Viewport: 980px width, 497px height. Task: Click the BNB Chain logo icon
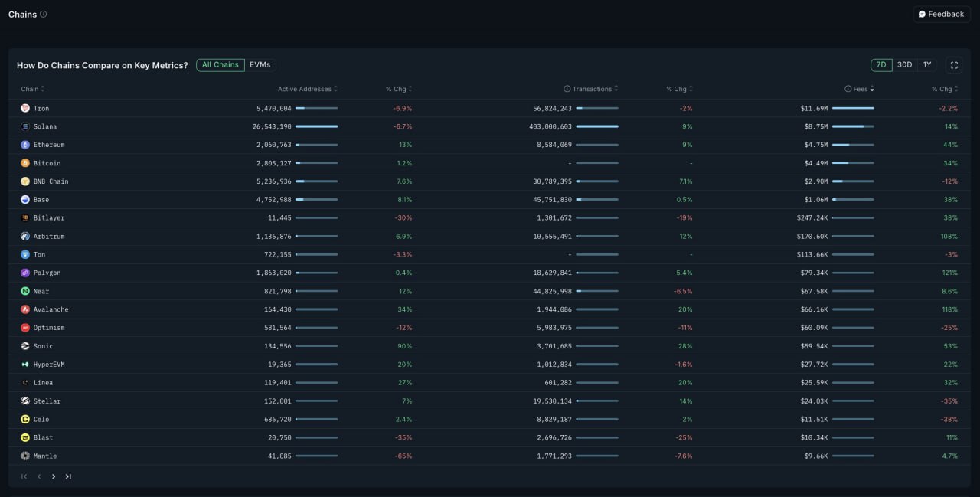point(25,181)
